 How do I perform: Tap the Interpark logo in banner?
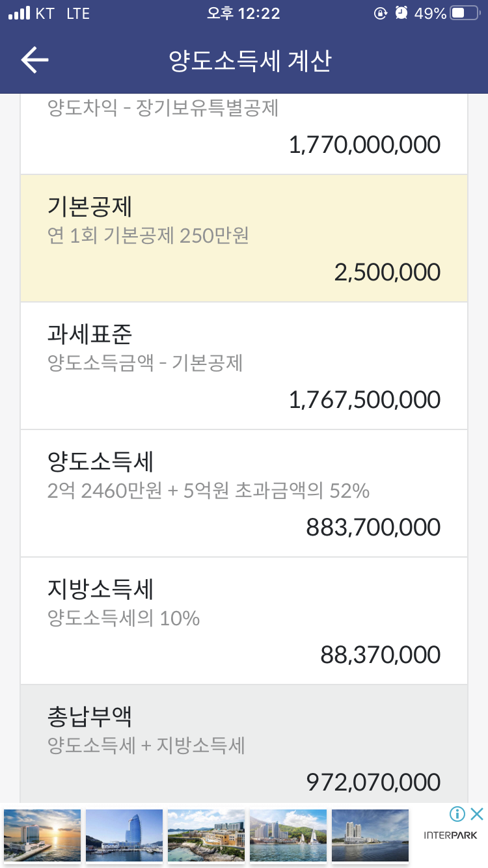click(450, 835)
